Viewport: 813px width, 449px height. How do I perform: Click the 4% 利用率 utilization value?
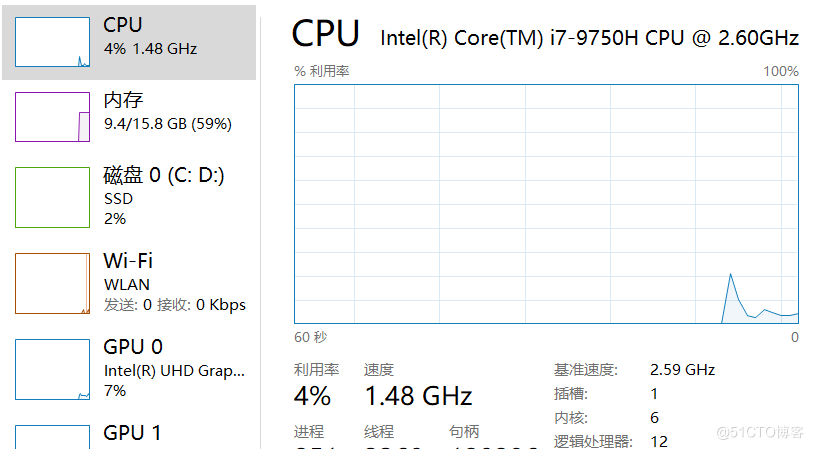pyautogui.click(x=312, y=396)
